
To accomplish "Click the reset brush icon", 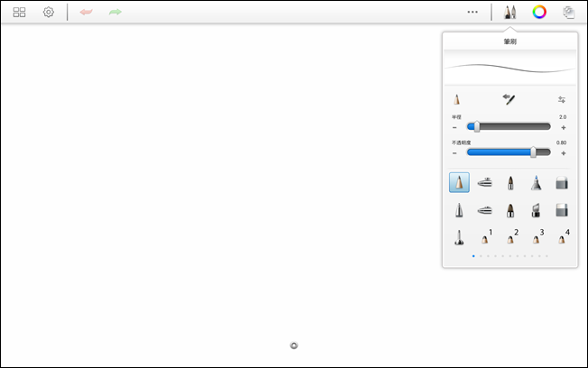I will pos(509,99).
